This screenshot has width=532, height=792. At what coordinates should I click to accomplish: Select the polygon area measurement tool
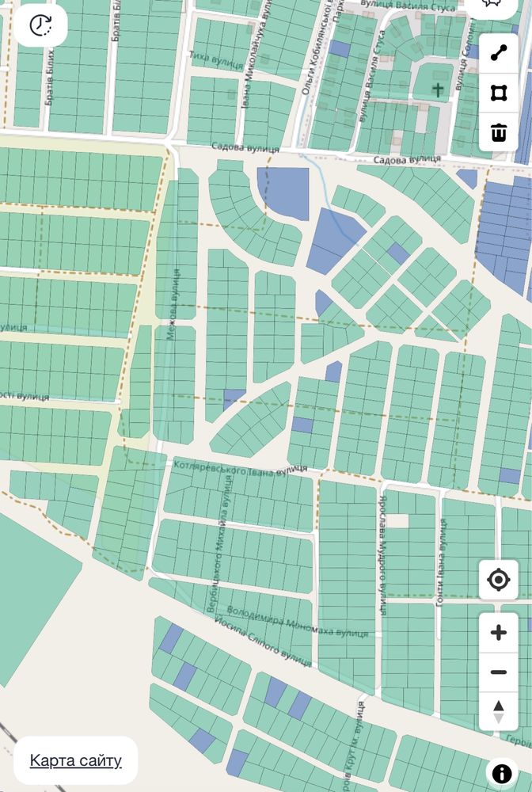coord(499,93)
